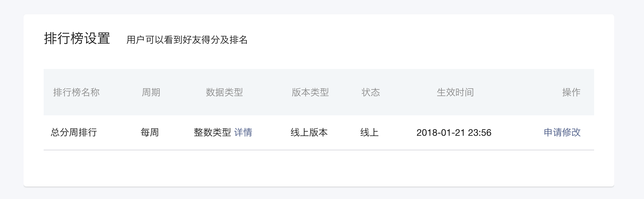Click the 整数类型 data type text
Image resolution: width=644 pixels, height=199 pixels.
[x=212, y=132]
